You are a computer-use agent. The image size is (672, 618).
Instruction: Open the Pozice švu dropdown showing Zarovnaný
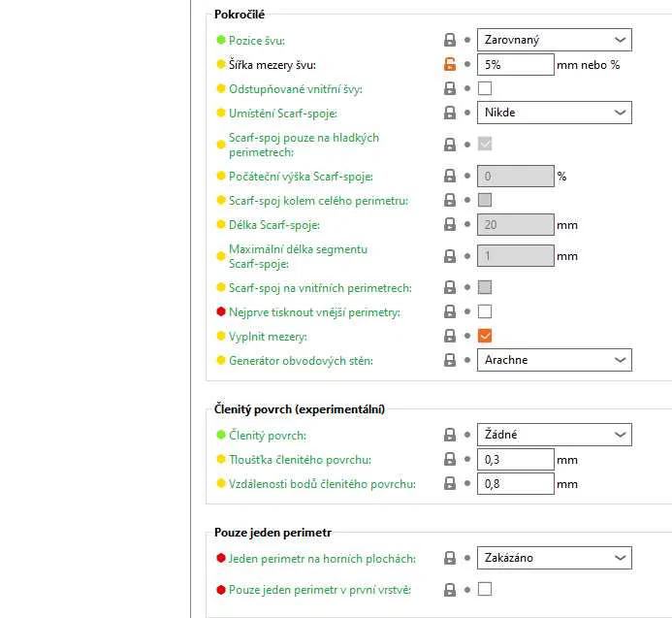554,40
